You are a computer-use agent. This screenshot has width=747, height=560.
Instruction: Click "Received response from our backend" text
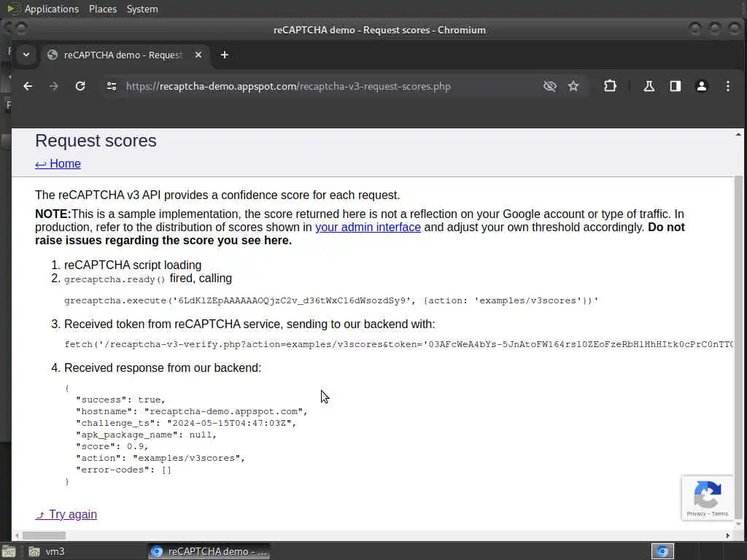click(x=163, y=367)
